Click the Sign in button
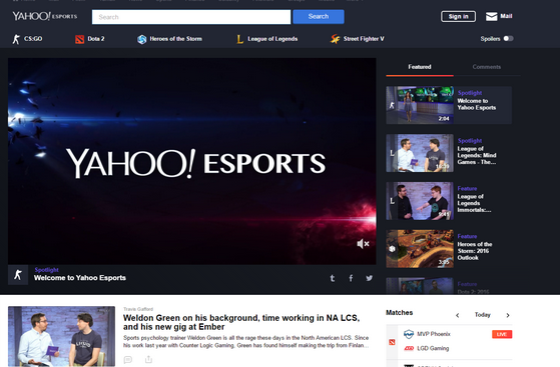The image size is (560, 367). coord(458,16)
